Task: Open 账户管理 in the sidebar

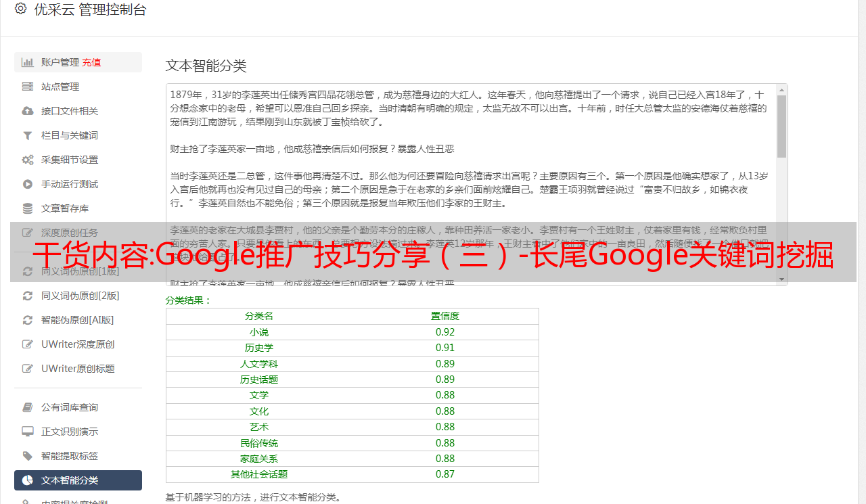Action: tap(78, 62)
